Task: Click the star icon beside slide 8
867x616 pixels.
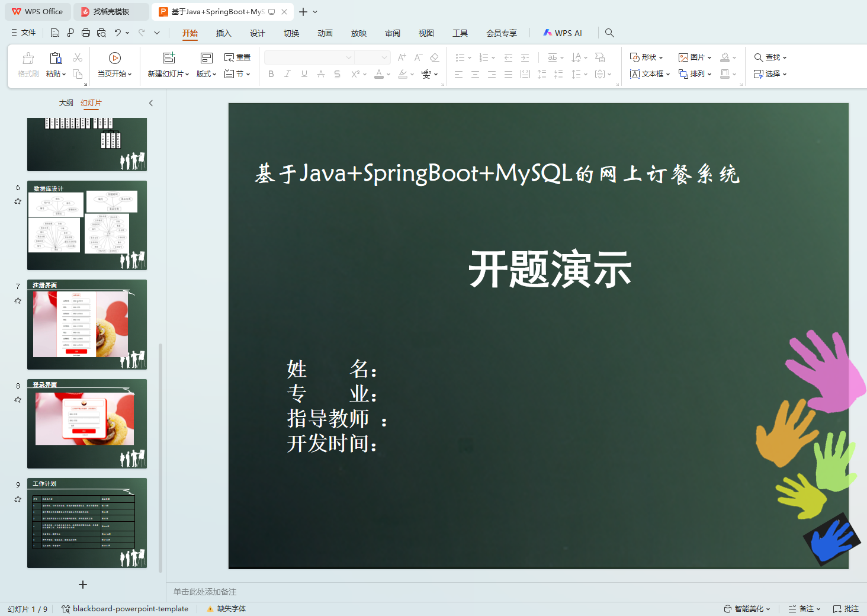Action: click(x=18, y=400)
